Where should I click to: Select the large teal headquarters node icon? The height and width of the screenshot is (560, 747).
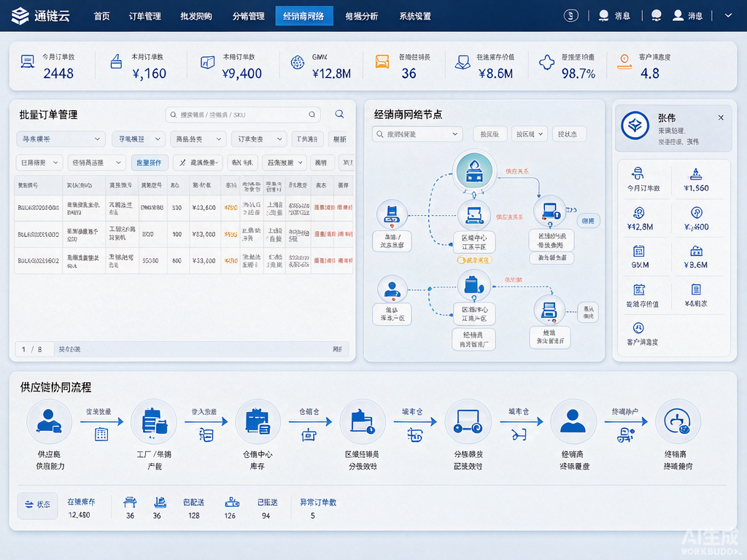pos(473,171)
